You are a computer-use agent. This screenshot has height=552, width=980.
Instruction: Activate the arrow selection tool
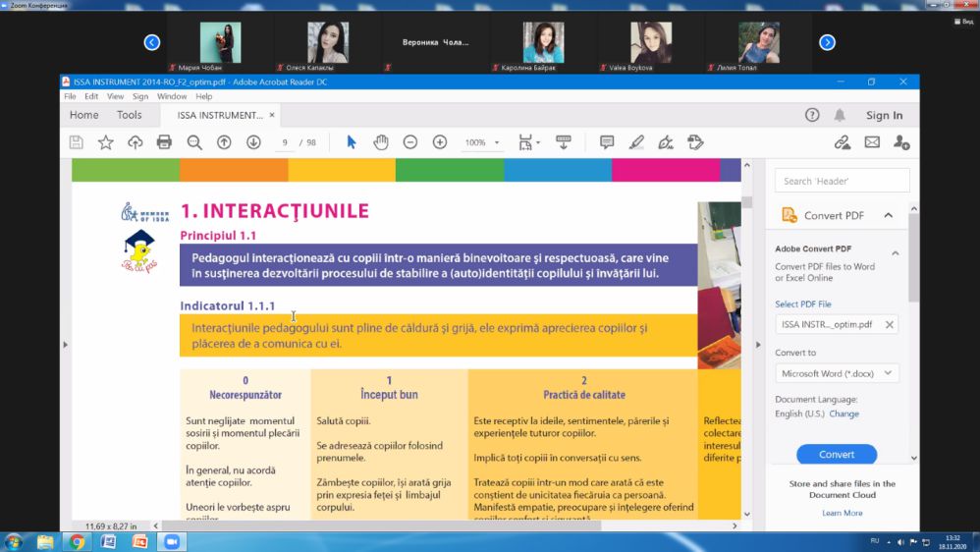coord(352,142)
